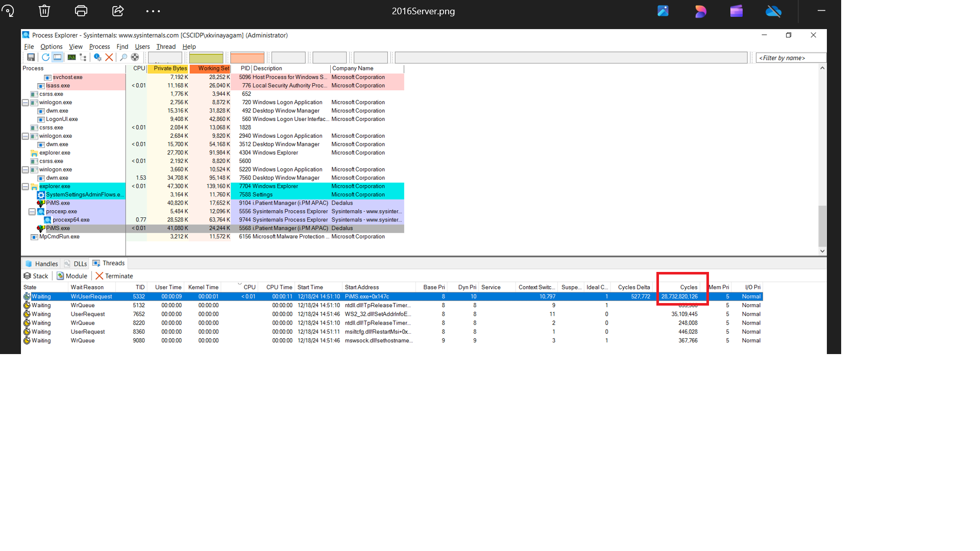Collapse the procexp.exe tree node
The height and width of the screenshot is (551, 980).
coord(32,212)
